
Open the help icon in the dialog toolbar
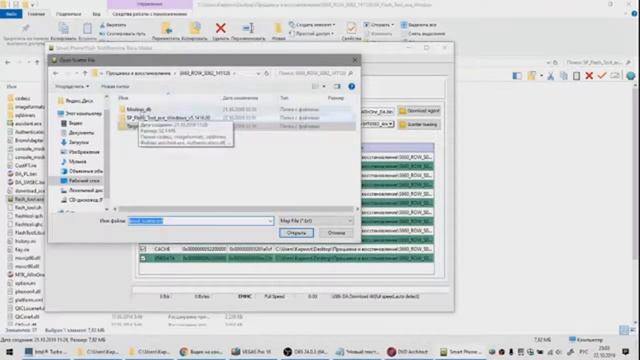(351, 87)
